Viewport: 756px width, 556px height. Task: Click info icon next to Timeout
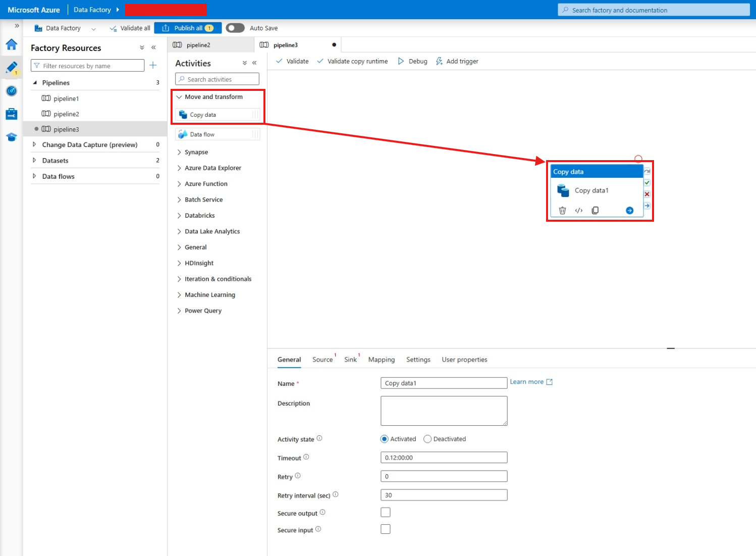(306, 457)
